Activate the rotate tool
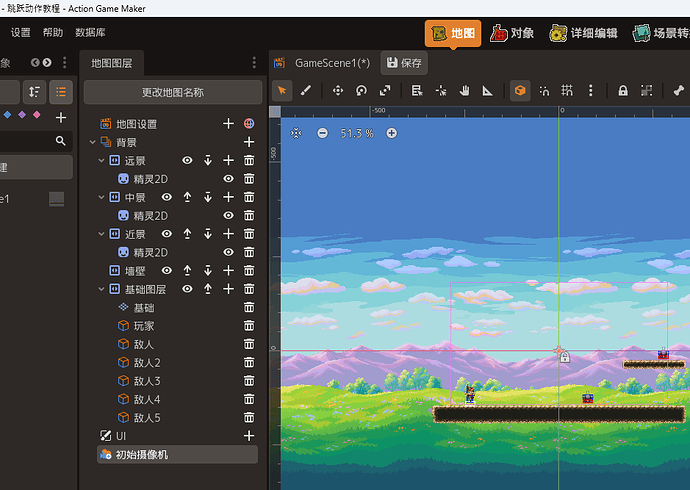This screenshot has height=490, width=690. click(x=361, y=91)
